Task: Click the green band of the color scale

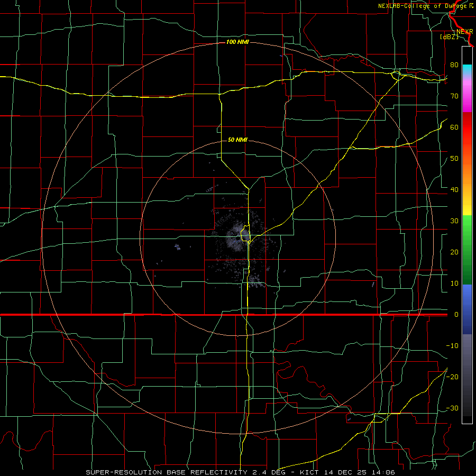Action: [467, 249]
